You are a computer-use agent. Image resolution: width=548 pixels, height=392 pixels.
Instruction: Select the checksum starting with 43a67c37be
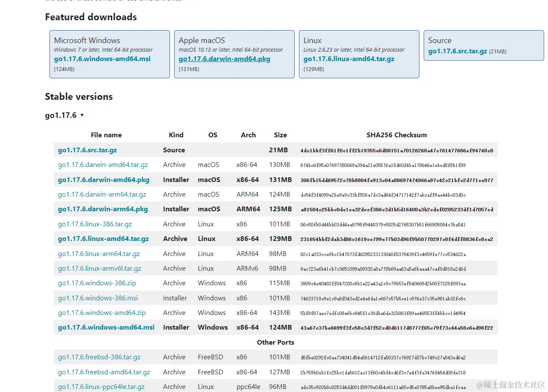(x=397, y=328)
